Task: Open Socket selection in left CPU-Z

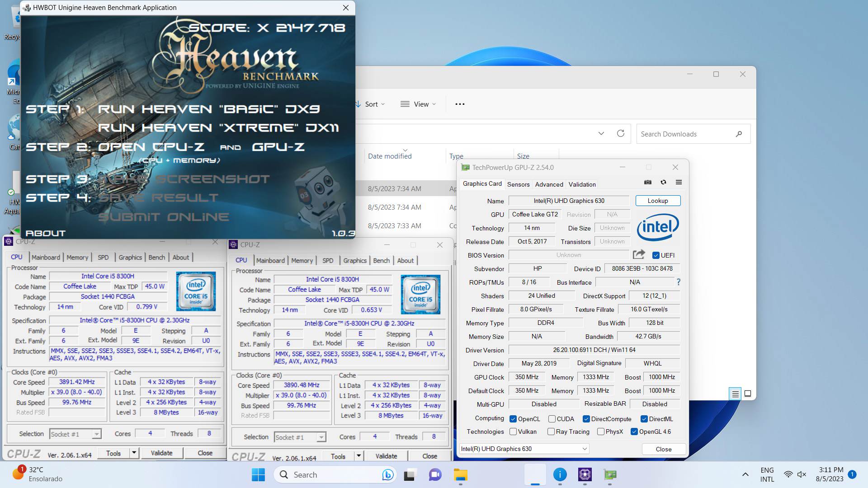Action: point(75,434)
